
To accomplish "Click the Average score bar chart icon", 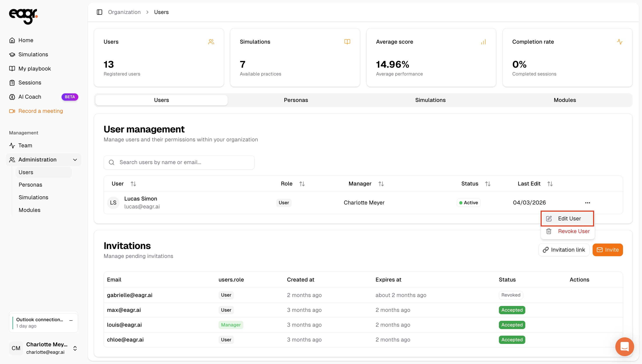I will click(483, 42).
